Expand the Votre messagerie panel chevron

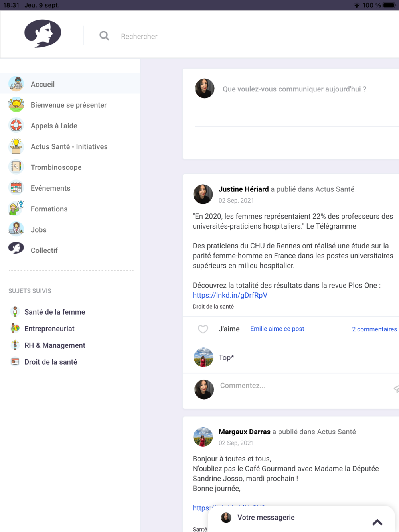point(377,522)
